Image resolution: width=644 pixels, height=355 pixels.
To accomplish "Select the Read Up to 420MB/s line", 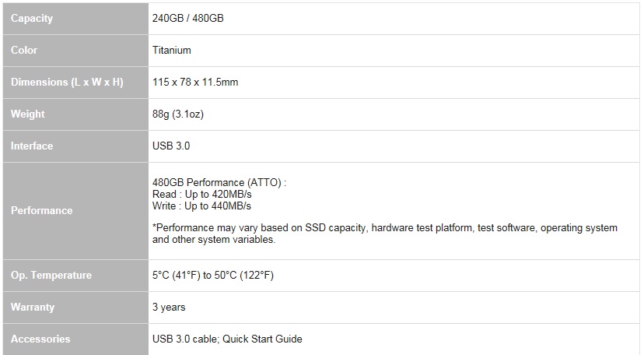I will pos(201,194).
